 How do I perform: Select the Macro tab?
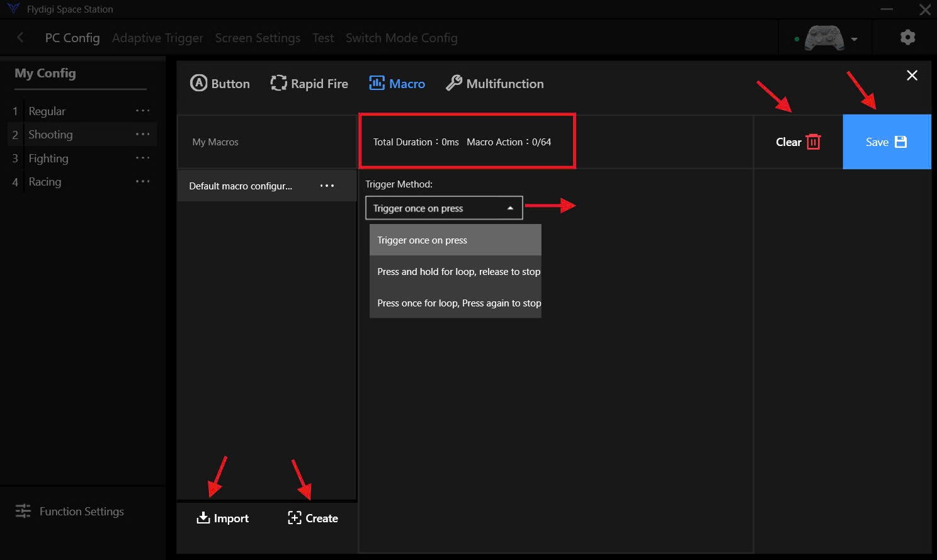(397, 83)
